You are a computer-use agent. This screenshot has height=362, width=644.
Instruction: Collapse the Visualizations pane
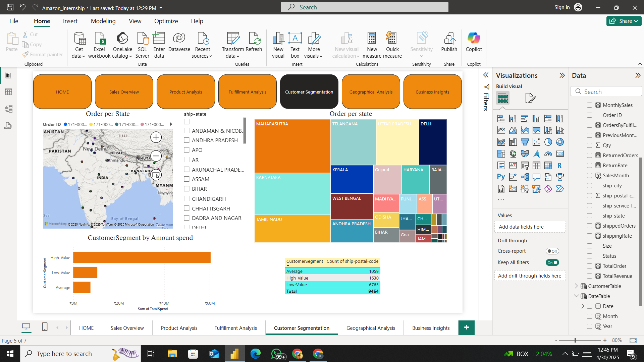click(x=562, y=75)
